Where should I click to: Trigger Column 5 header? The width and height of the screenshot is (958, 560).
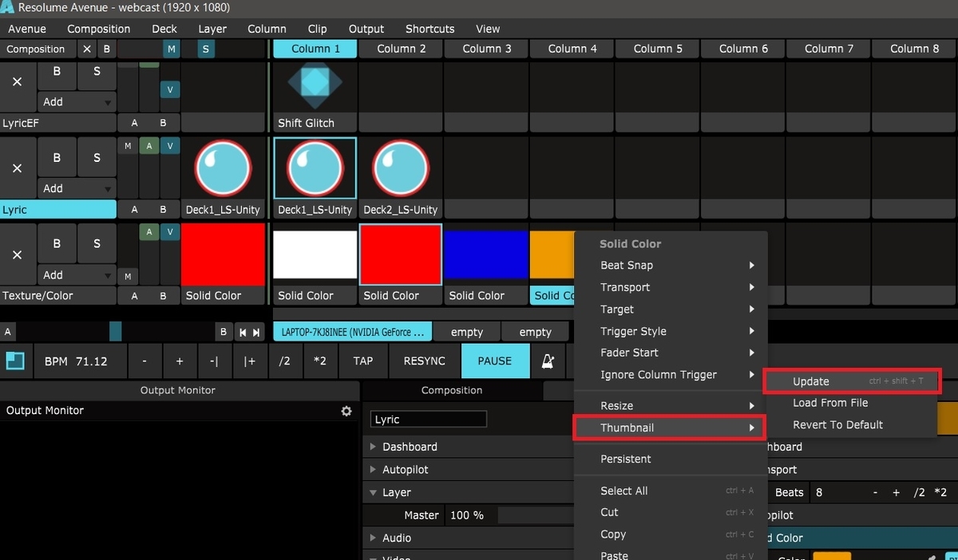[x=657, y=49]
